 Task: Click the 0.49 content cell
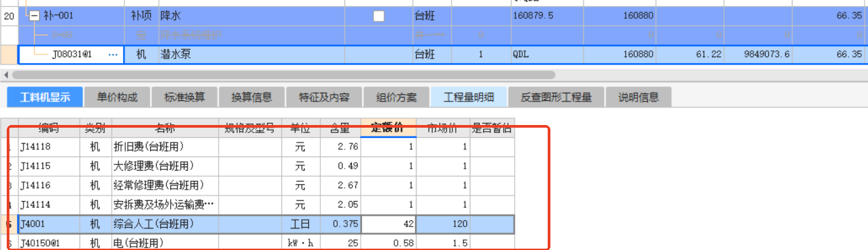340,166
